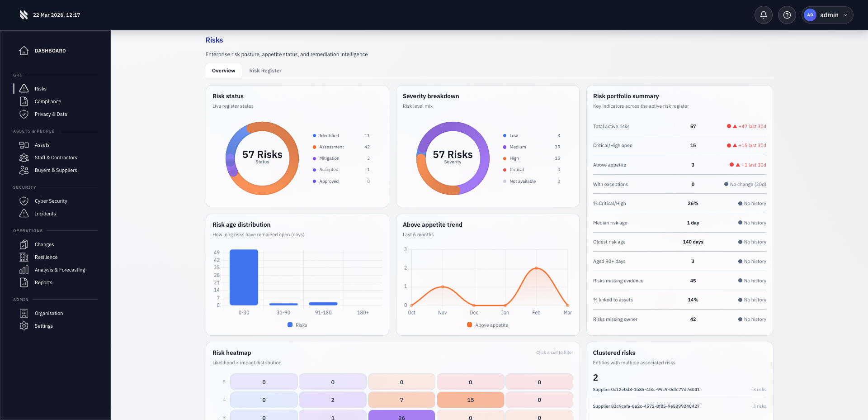This screenshot has height=420, width=868.
Task: Click the Analysis & Forecasting chart icon
Action: [x=24, y=270]
